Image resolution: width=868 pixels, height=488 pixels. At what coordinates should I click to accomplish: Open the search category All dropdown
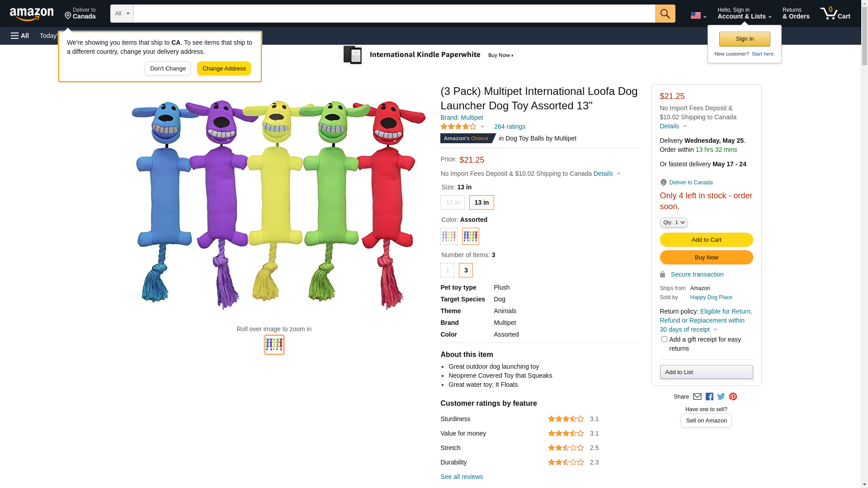122,14
